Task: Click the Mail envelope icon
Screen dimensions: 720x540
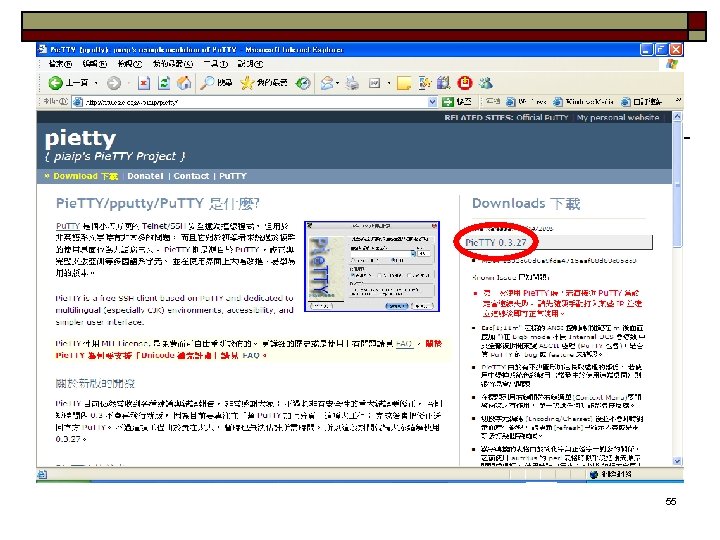Action: click(x=326, y=83)
